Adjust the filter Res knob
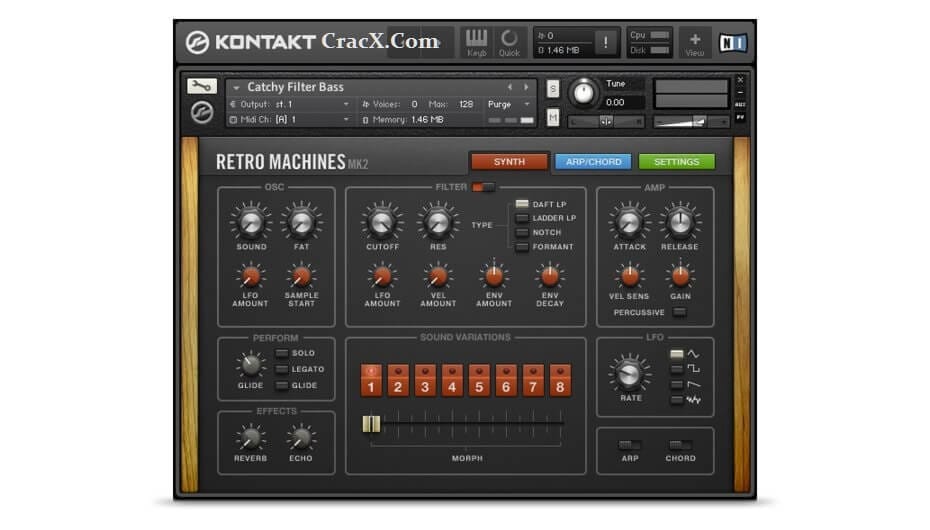This screenshot has width=930, height=530. click(438, 222)
